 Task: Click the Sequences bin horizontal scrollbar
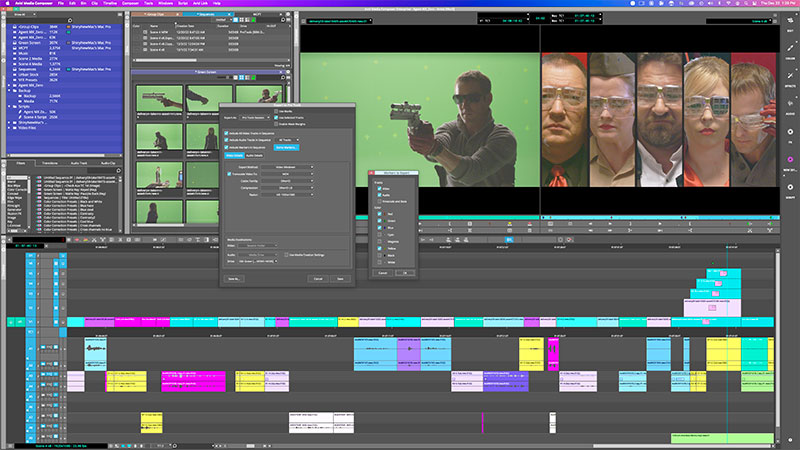[166, 60]
